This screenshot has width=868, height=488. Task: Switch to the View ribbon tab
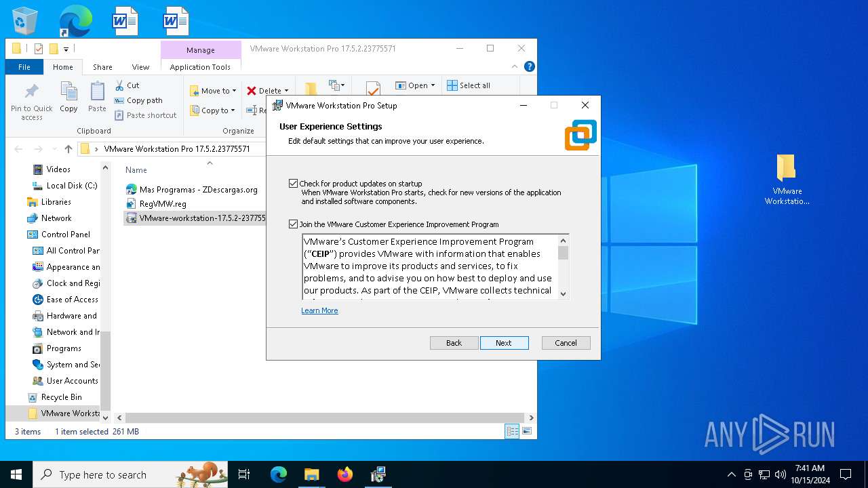(x=140, y=67)
